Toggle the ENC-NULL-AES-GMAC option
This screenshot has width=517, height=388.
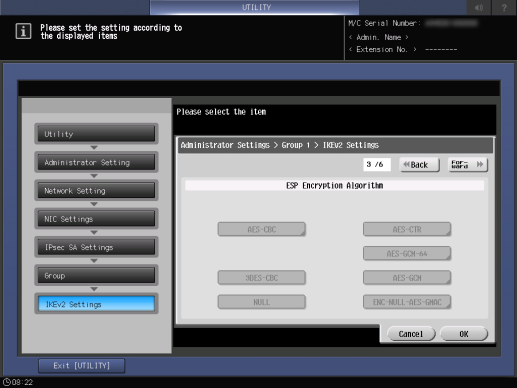[x=407, y=302]
